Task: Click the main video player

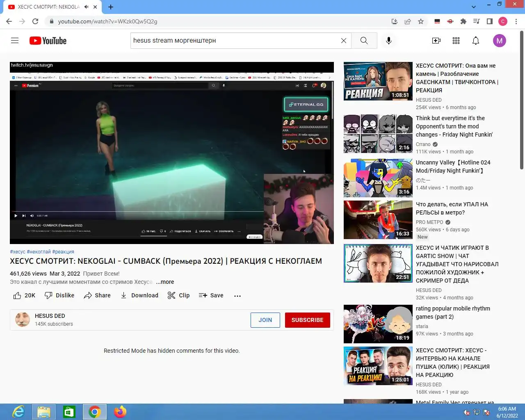Action: pyautogui.click(x=172, y=153)
